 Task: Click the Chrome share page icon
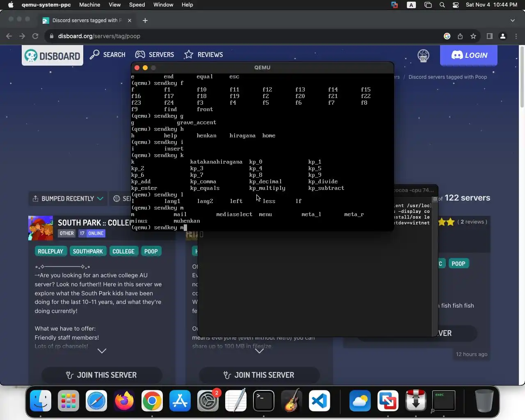[x=460, y=36]
